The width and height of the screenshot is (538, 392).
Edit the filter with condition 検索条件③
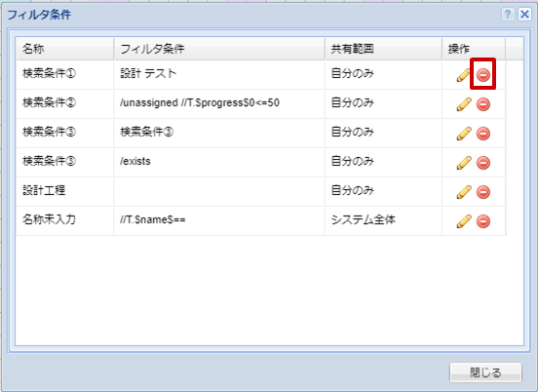point(464,134)
